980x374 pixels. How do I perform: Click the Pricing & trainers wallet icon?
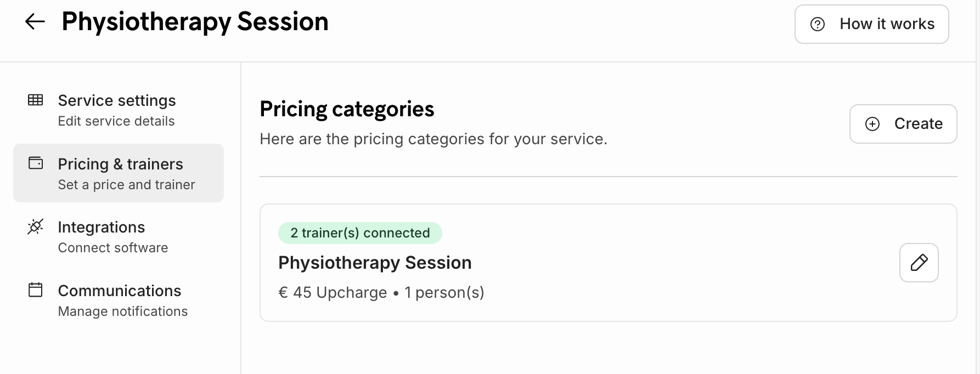36,163
